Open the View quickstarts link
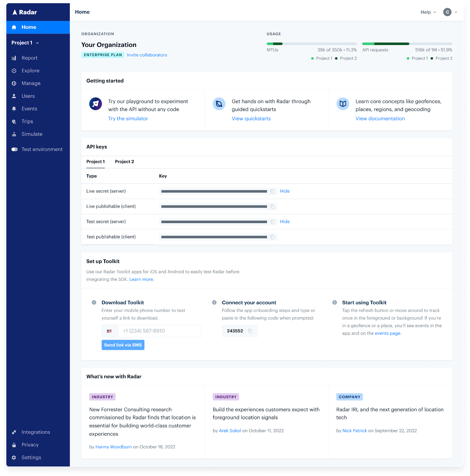The image size is (470, 476). [251, 119]
